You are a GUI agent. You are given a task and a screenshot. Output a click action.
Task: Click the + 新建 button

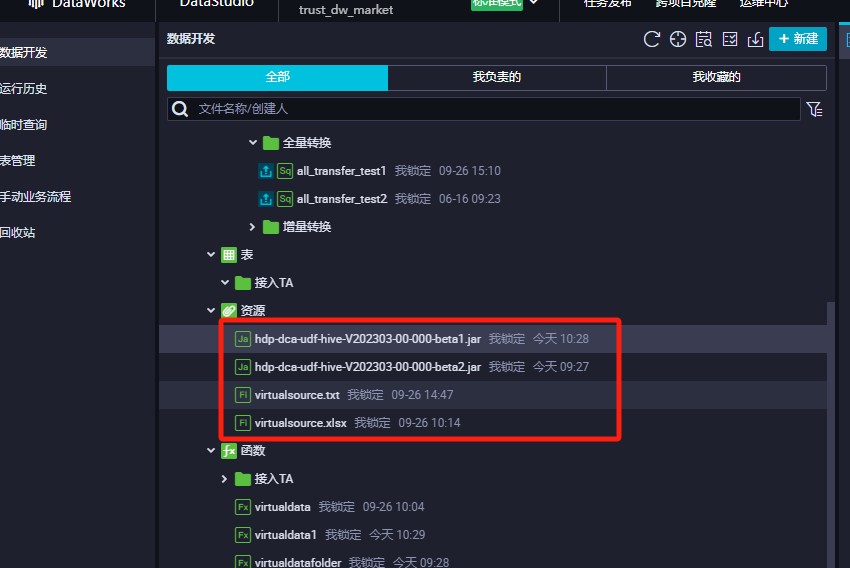click(798, 39)
